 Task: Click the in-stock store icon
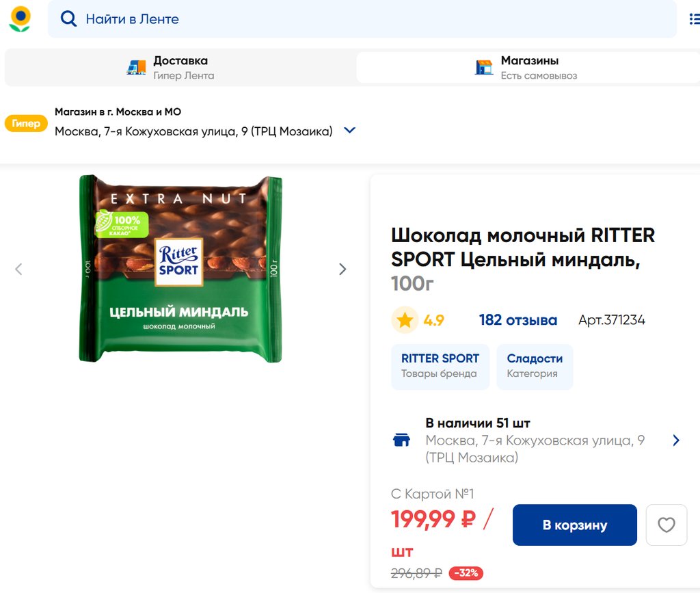[402, 440]
